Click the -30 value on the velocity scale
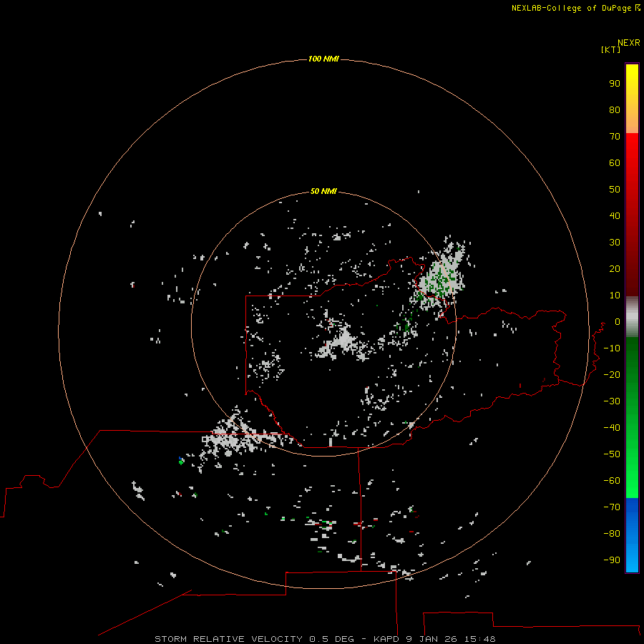 click(612, 401)
